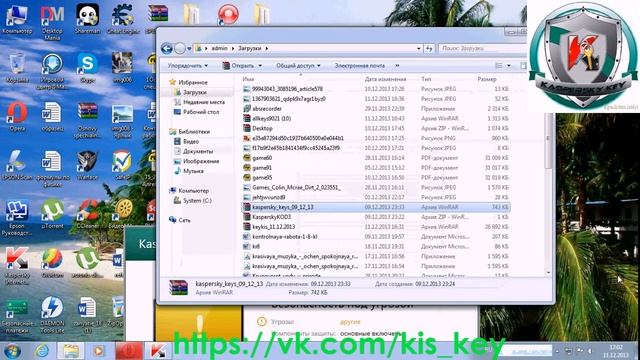Switch to Kaspersky window from taskbar
This screenshot has width=640, height=360.
pos(158,351)
